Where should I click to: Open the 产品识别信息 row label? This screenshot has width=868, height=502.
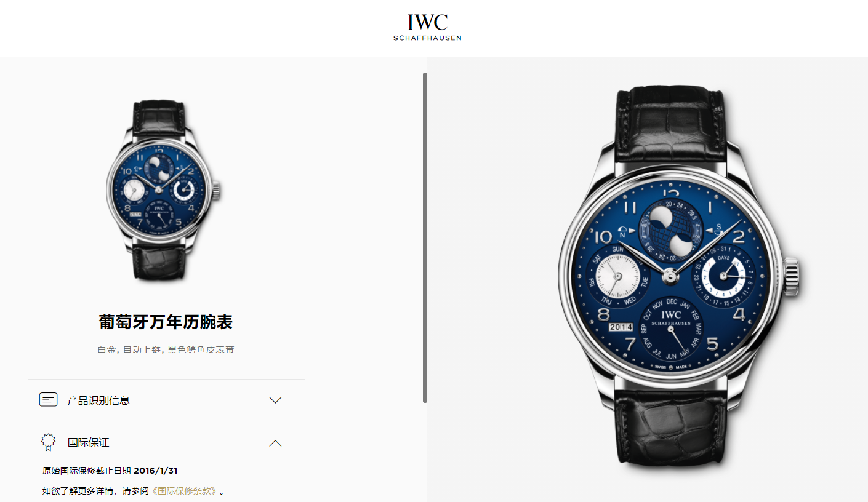[98, 400]
